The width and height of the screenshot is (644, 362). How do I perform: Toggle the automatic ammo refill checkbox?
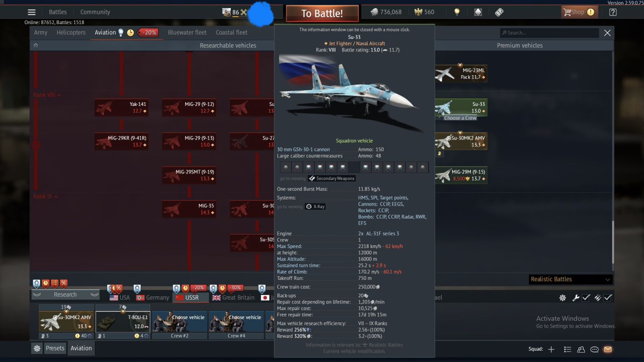click(x=608, y=298)
